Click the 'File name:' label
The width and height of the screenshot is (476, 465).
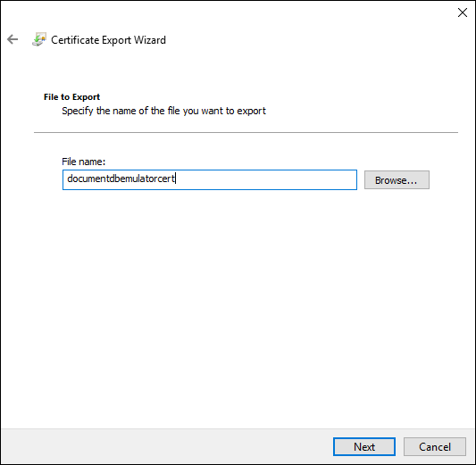pos(83,162)
